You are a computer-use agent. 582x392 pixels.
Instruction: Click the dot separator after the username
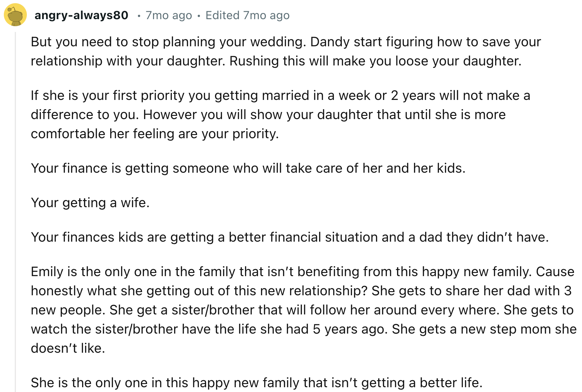click(139, 15)
